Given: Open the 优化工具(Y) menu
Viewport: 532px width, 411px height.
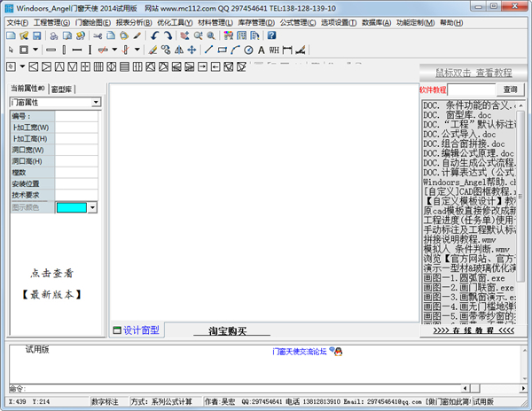Looking at the screenshot, I should pyautogui.click(x=176, y=22).
